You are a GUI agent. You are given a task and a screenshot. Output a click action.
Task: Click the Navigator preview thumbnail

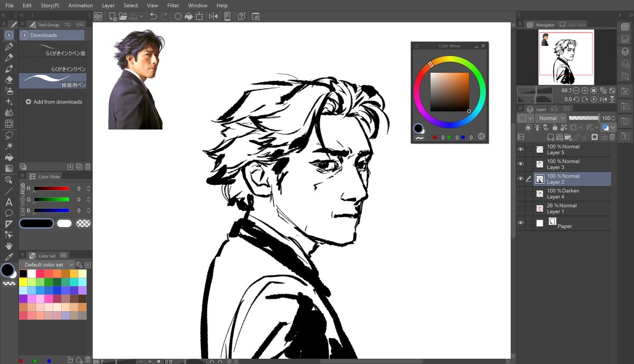pyautogui.click(x=566, y=57)
